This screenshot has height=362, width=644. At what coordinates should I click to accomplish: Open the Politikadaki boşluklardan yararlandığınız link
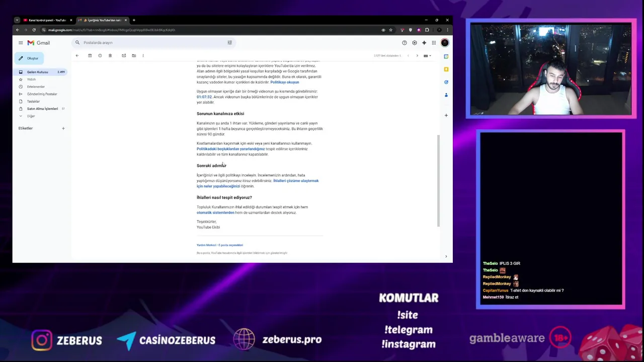230,149
